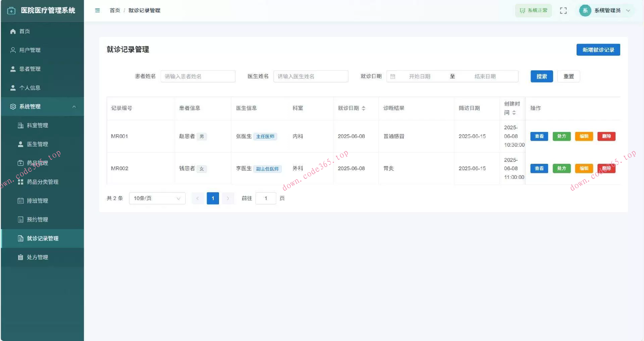644x341 pixels.
Task: Toggle sorting on the 就诊日期 column
Action: pyautogui.click(x=364, y=108)
